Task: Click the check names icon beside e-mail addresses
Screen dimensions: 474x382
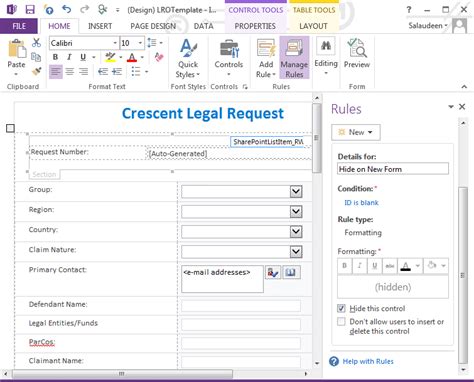Action: (x=273, y=272)
